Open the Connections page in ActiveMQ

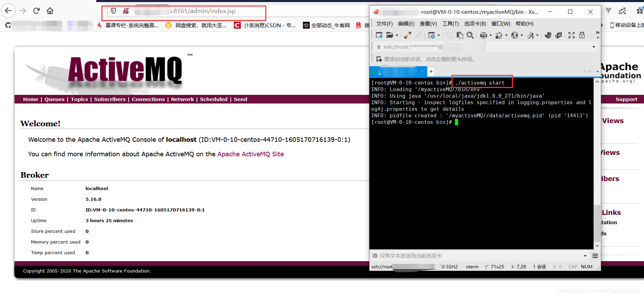148,99
